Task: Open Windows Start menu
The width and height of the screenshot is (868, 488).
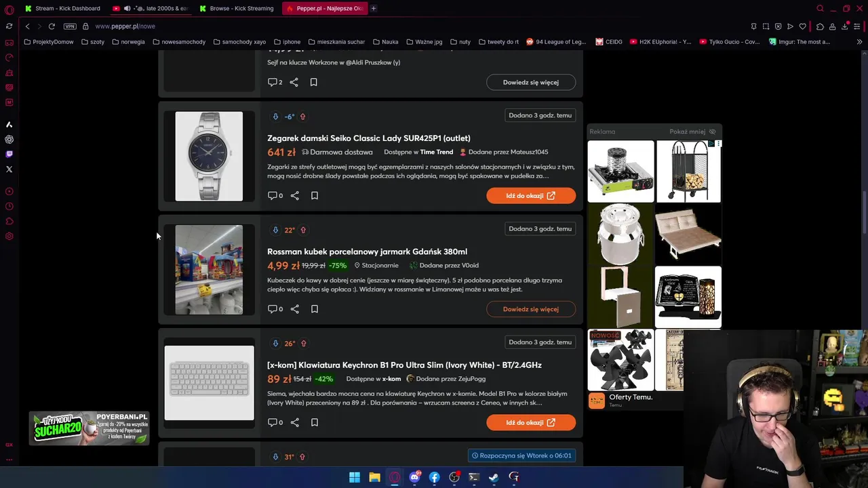Action: click(355, 477)
